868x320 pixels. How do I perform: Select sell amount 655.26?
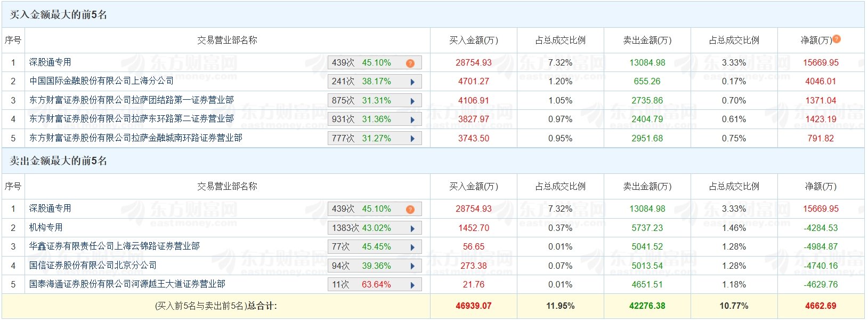click(647, 82)
